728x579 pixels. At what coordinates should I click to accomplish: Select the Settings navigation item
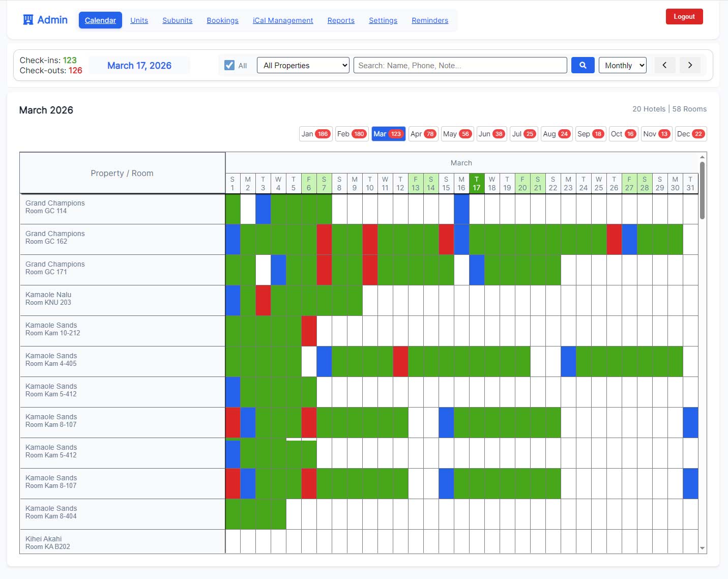383,20
